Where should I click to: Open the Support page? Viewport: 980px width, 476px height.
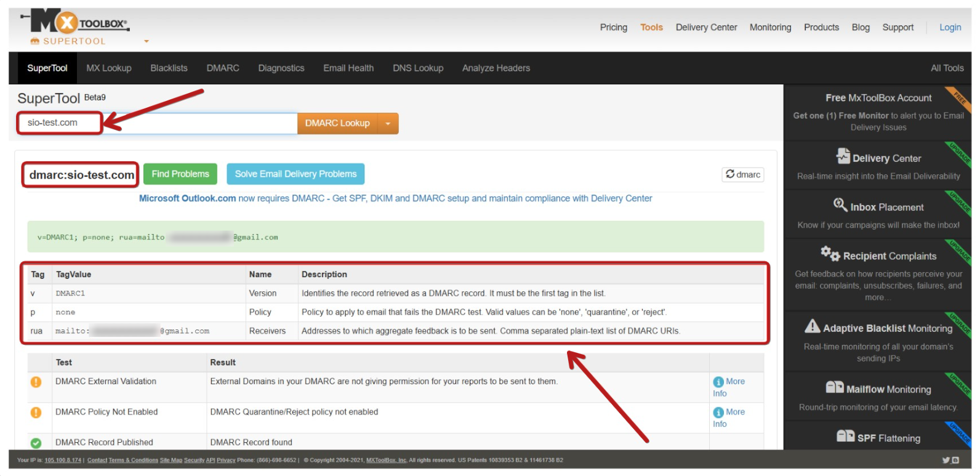pos(898,27)
